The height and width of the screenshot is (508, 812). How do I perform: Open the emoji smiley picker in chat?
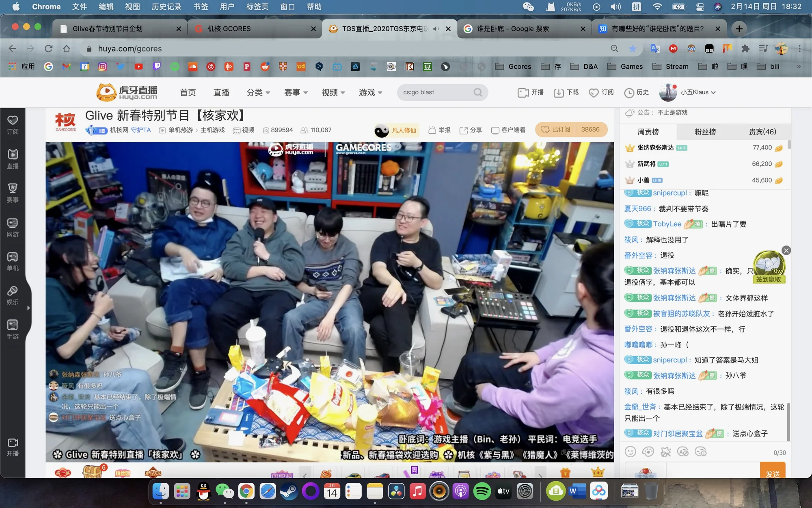point(630,452)
